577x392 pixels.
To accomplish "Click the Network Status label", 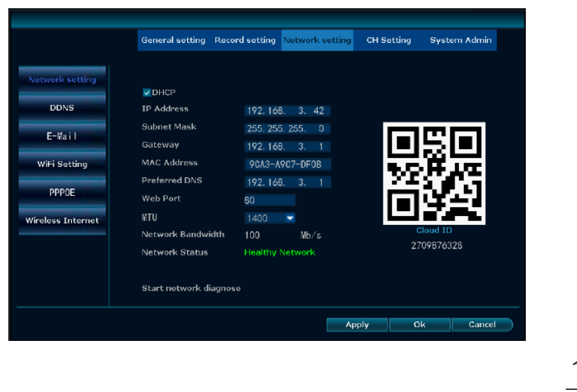I will 175,253.
